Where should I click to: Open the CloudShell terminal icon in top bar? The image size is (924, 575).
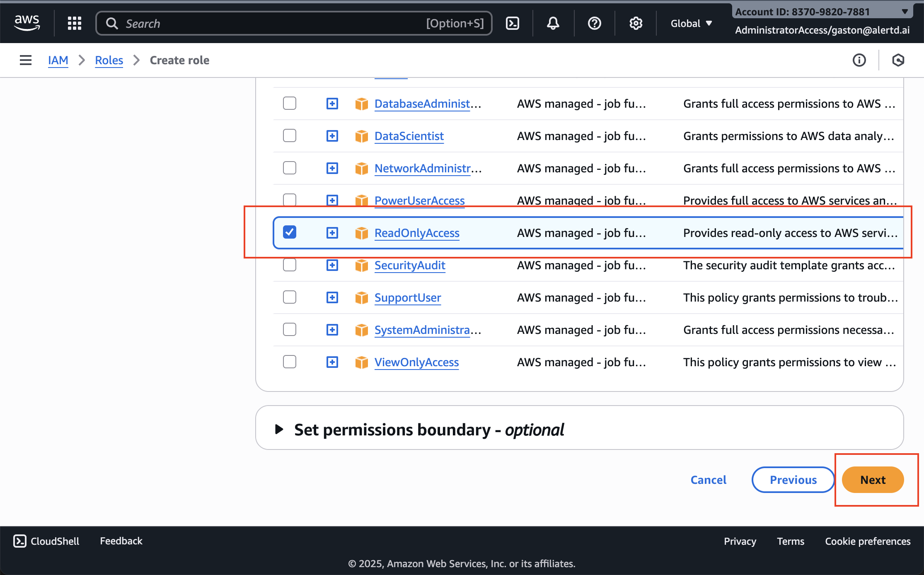512,23
